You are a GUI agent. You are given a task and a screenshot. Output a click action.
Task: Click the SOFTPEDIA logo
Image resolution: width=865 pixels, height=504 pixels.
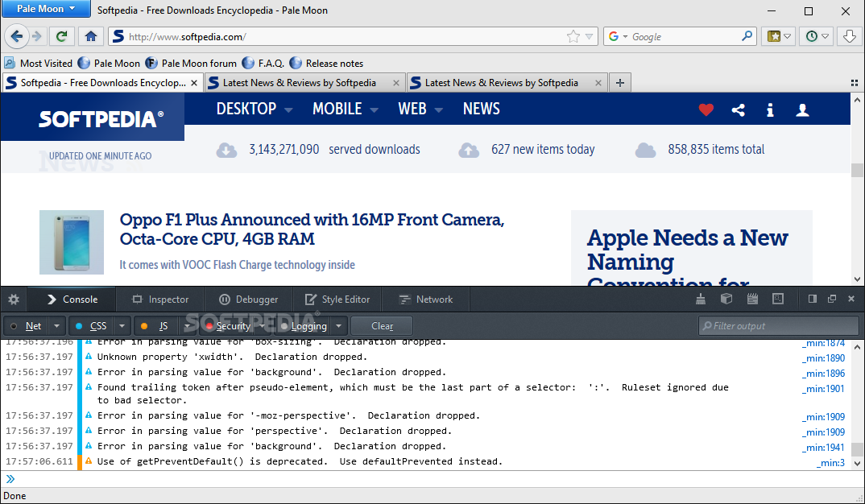[101, 118]
